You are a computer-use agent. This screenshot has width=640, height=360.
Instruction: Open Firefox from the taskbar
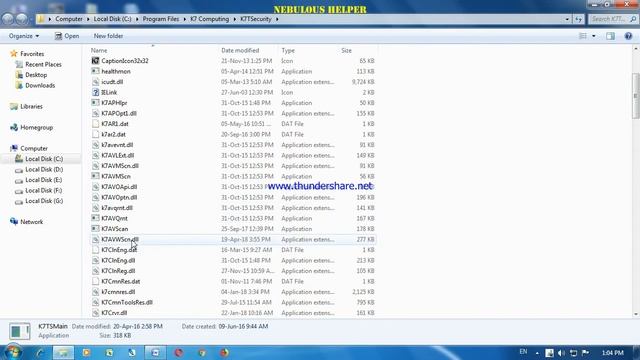(x=224, y=352)
